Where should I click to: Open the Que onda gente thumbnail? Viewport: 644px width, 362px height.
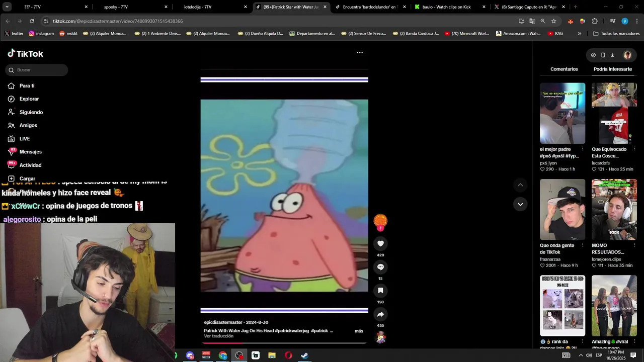point(562,209)
